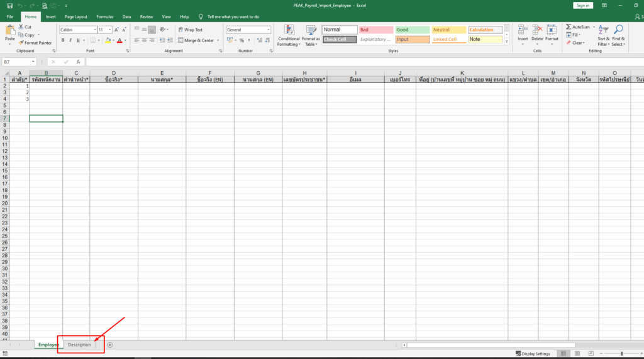This screenshot has width=644, height=359.
Task: Select column header D
Action: pos(114,73)
